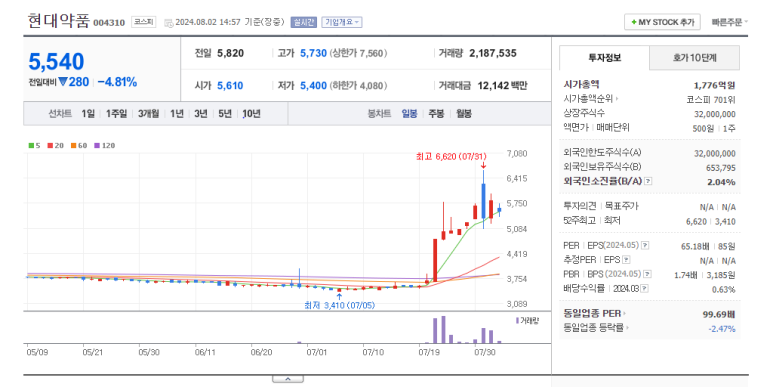773x387 pixels.
Task: Open the 기업개요 dropdown
Action: click(342, 22)
